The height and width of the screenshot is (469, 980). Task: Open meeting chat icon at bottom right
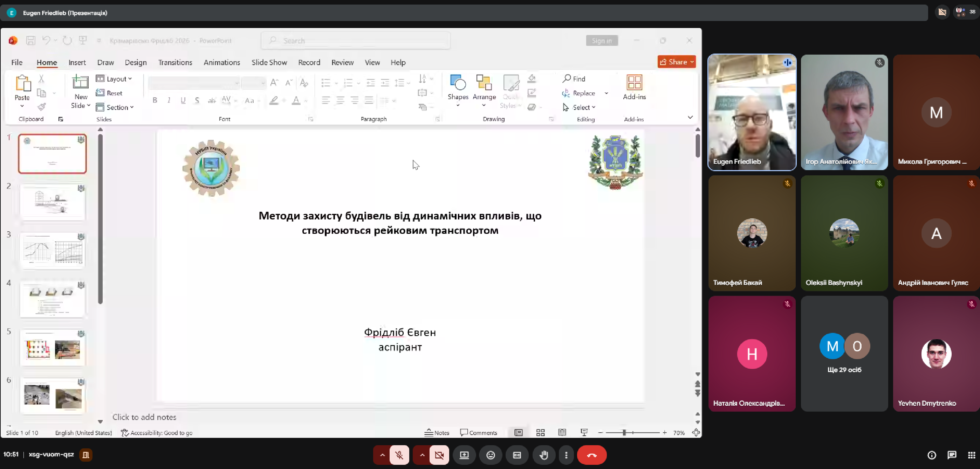tap(952, 455)
